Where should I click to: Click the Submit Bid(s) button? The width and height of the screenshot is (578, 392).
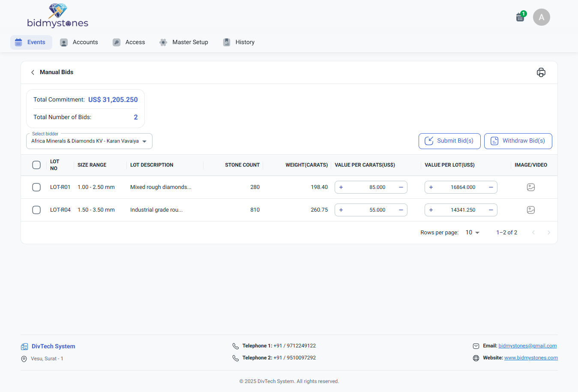(x=449, y=141)
